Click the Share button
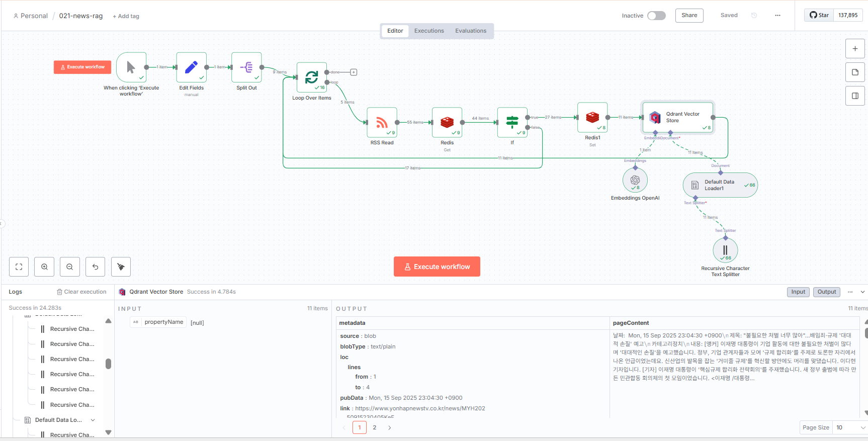Image resolution: width=868 pixels, height=441 pixels. coord(689,15)
